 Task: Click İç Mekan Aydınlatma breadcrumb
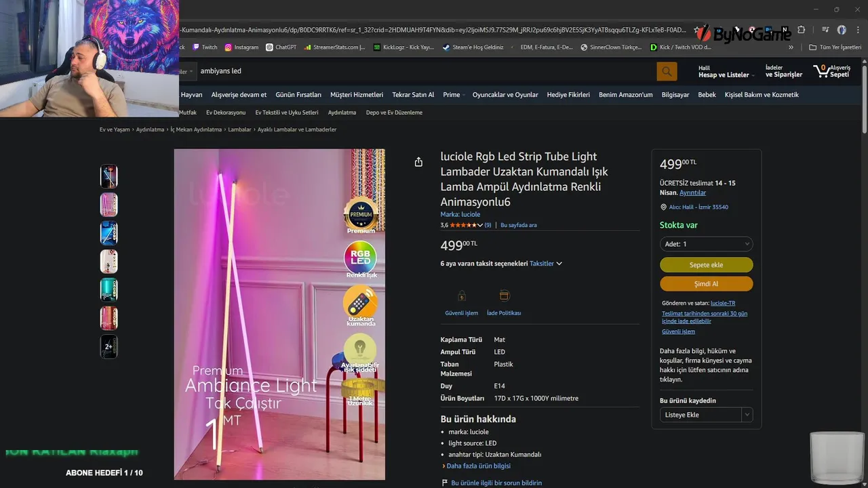click(x=196, y=129)
